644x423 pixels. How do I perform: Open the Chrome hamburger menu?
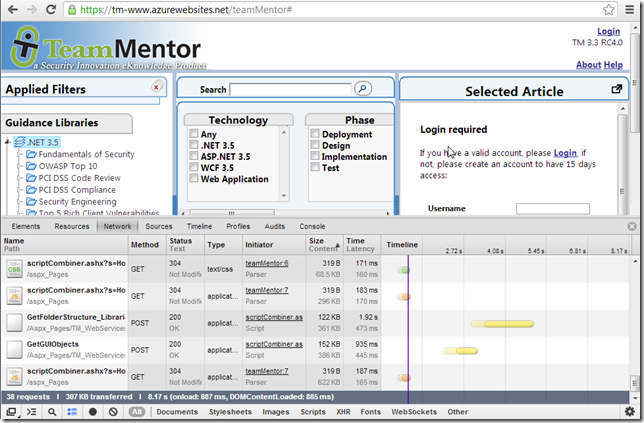coord(629,9)
